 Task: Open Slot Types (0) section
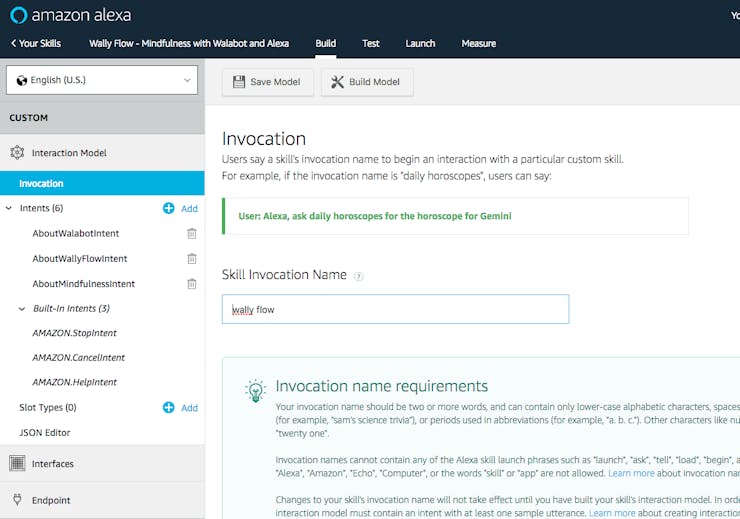pos(48,407)
